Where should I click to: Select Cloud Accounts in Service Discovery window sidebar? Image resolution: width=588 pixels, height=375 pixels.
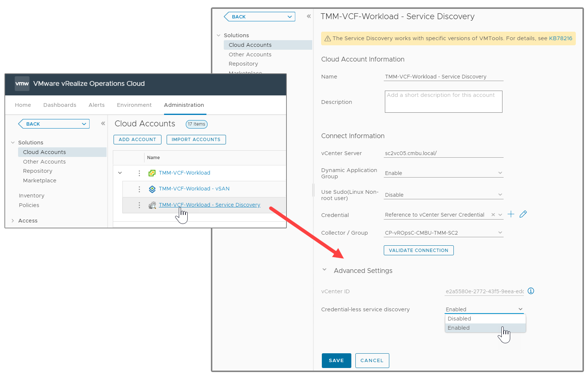click(268, 45)
